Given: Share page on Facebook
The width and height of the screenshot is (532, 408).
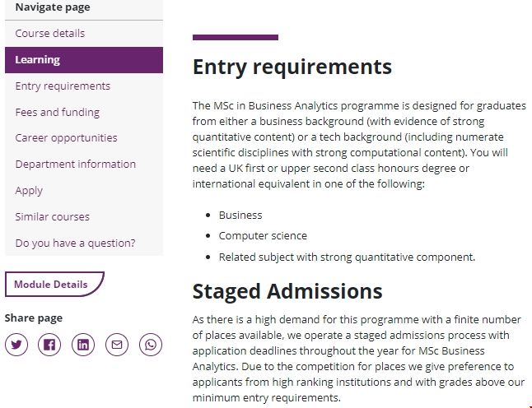Looking at the screenshot, I should click(x=49, y=345).
